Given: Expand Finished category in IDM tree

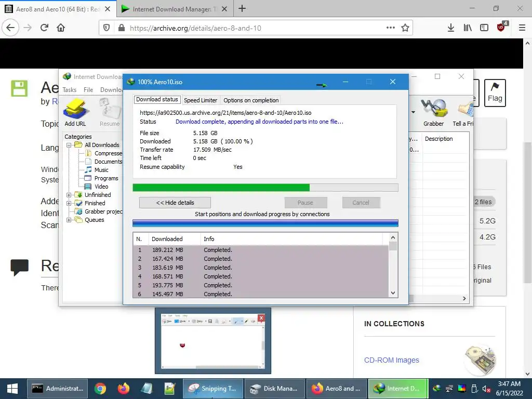Looking at the screenshot, I should point(69,203).
